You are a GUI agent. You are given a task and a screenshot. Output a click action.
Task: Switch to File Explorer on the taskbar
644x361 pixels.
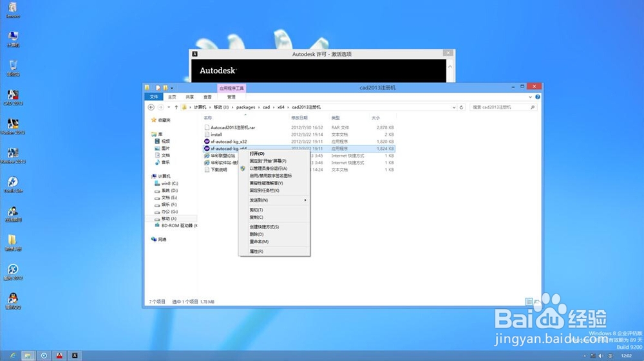click(x=28, y=355)
